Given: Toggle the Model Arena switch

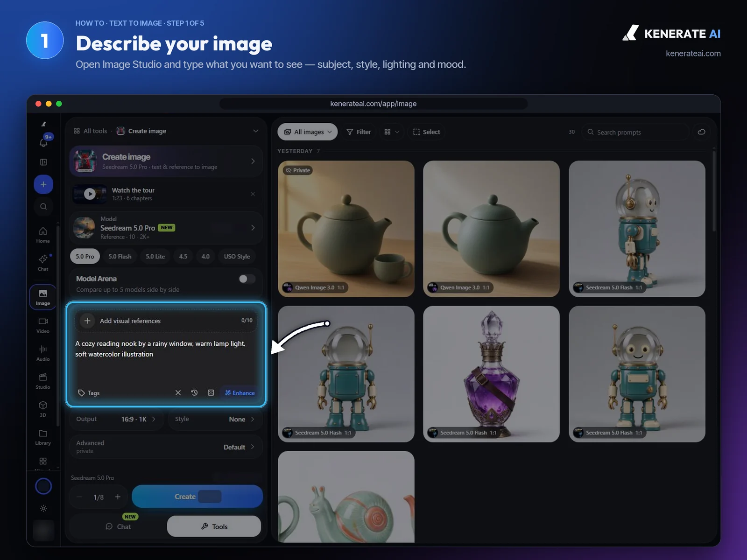Looking at the screenshot, I should click(x=247, y=279).
